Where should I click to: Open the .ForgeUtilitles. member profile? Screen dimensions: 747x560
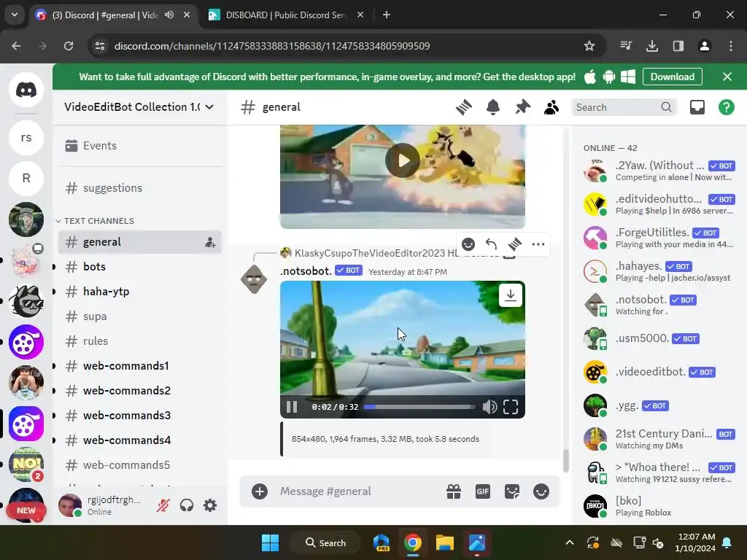(x=659, y=238)
